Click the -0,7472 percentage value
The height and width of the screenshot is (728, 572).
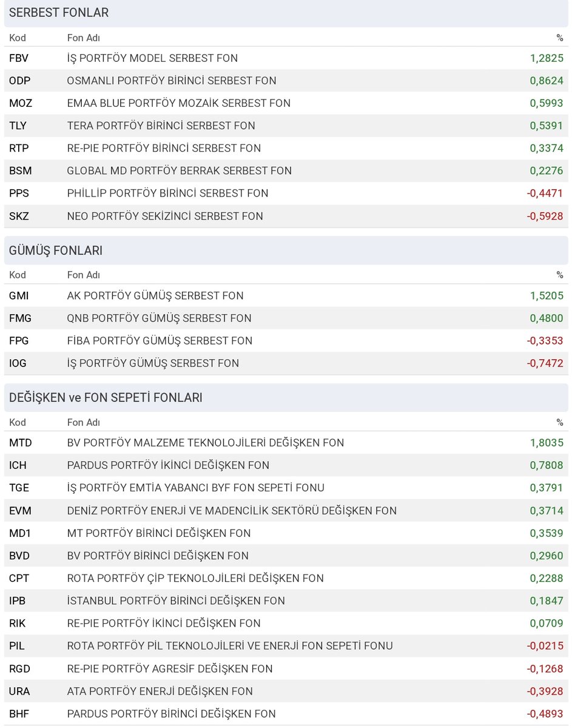click(545, 363)
